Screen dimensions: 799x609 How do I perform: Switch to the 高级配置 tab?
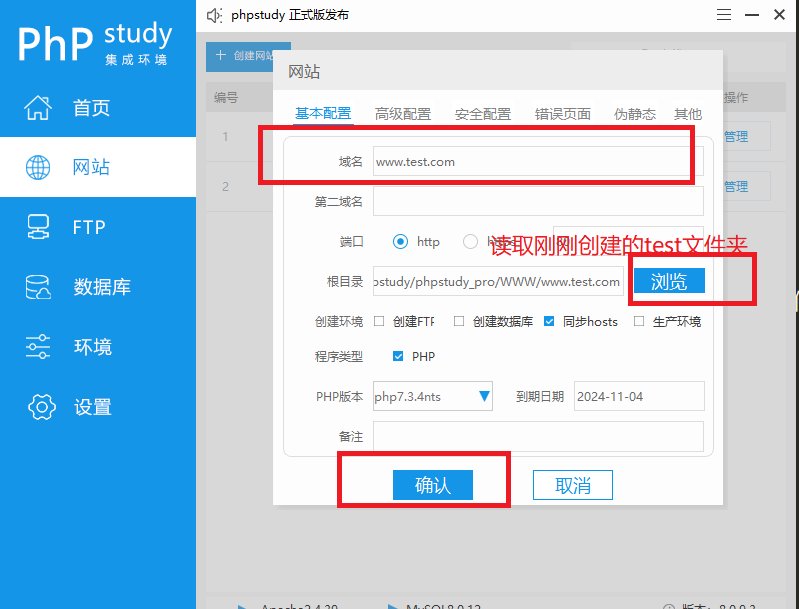403,114
